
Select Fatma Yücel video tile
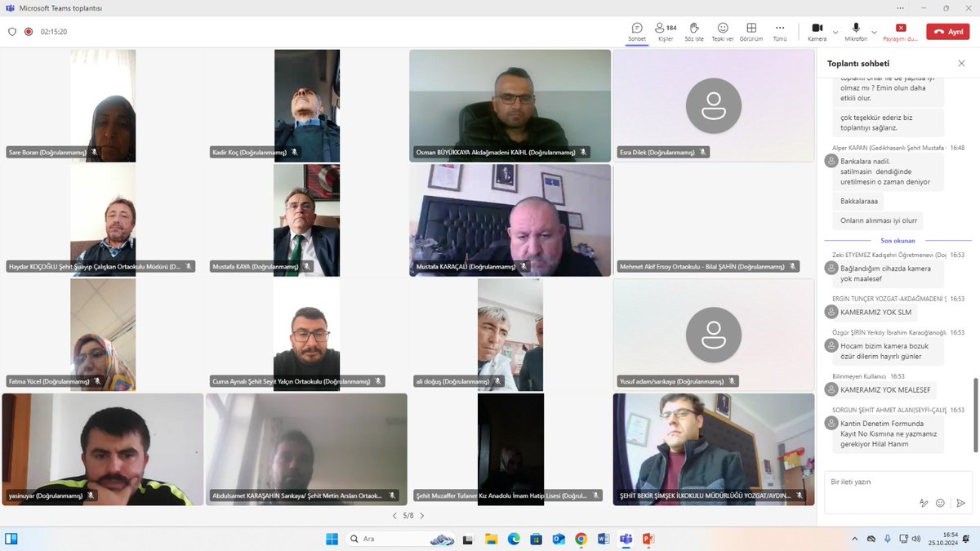point(103,335)
